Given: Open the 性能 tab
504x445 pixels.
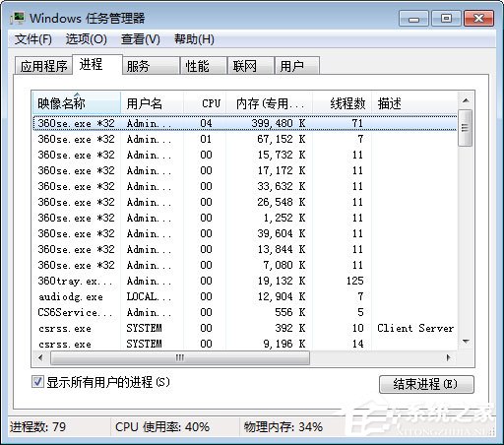Looking at the screenshot, I should [204, 66].
